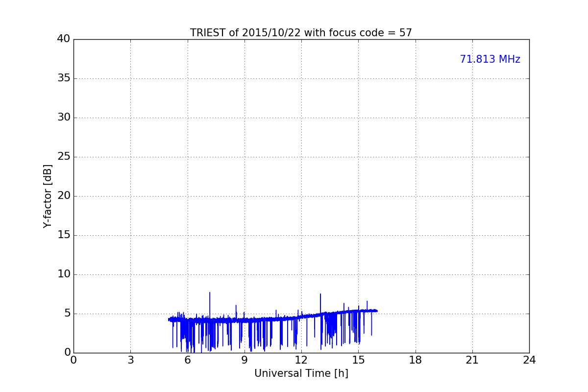Click the x-axis tick label 12
Viewport: 588px width, 392px height.
pyautogui.click(x=301, y=360)
